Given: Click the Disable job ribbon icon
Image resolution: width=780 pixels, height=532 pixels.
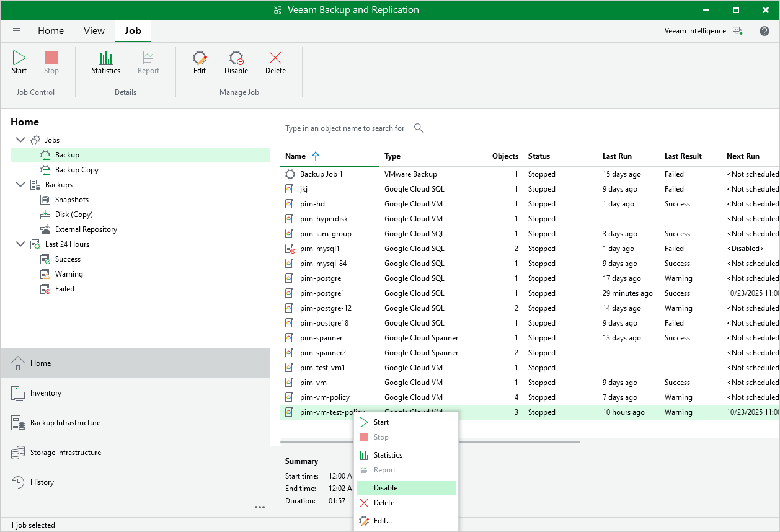Looking at the screenshot, I should coord(236,58).
